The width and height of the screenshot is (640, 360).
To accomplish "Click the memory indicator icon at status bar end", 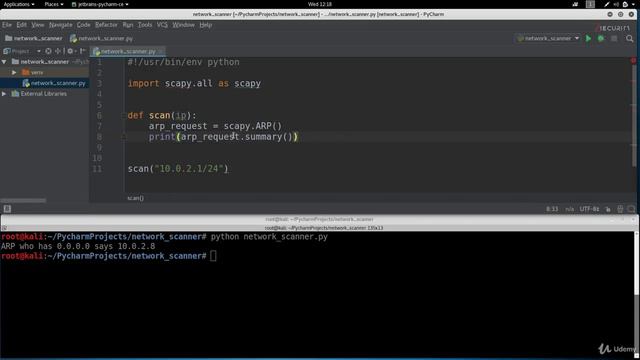I will [x=631, y=209].
